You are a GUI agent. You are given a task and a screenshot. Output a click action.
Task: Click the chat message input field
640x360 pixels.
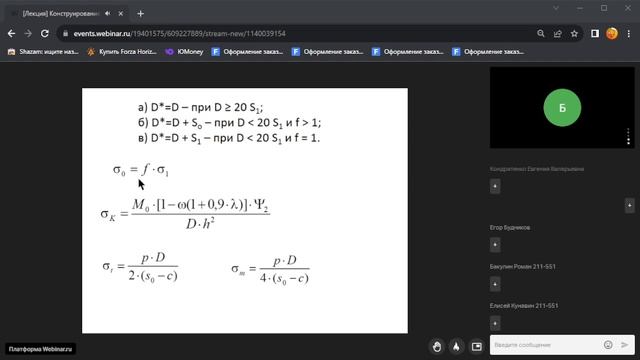(545, 345)
